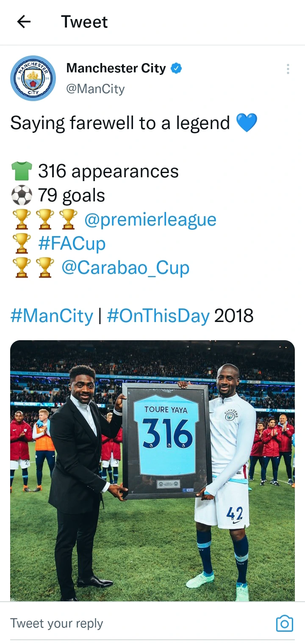Open the @premierleague mention

(x=150, y=220)
